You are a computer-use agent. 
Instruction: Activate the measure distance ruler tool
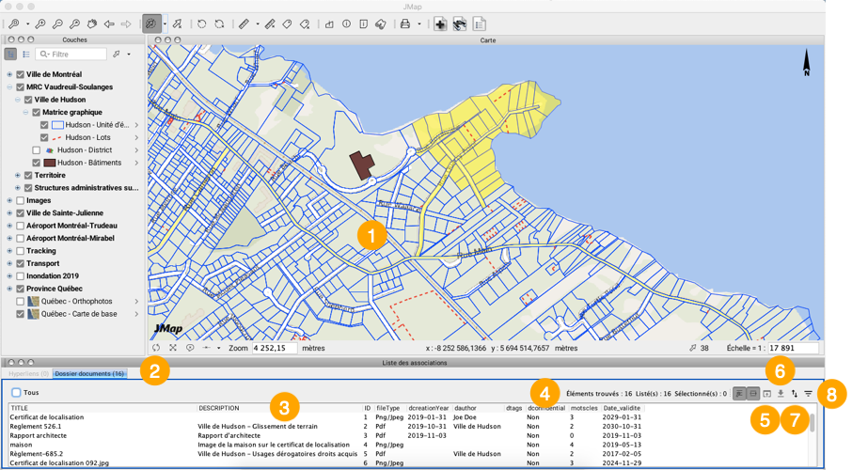(244, 23)
